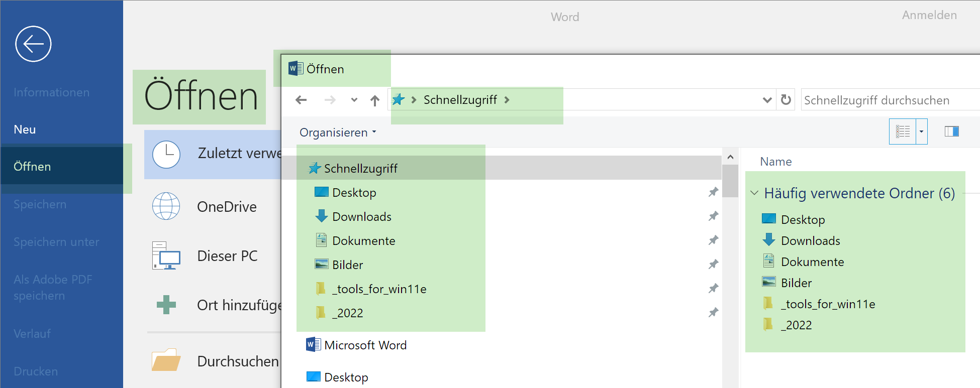Select _2022 folder in file list
This screenshot has width=980, height=388.
point(797,325)
